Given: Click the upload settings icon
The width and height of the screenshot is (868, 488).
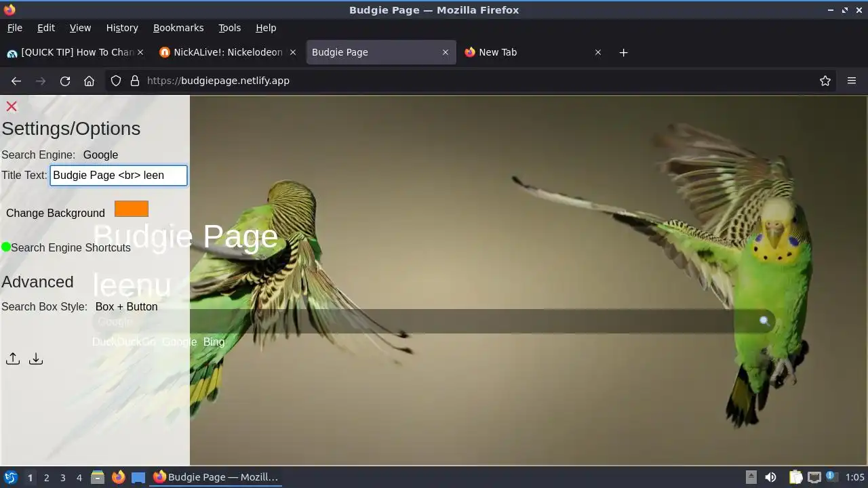Looking at the screenshot, I should point(13,359).
